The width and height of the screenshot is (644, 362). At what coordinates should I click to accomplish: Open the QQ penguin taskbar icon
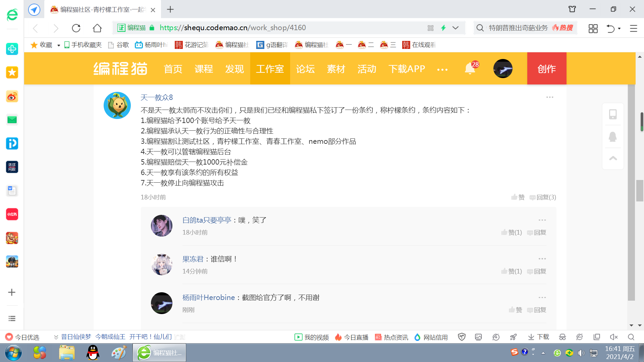[x=93, y=353]
